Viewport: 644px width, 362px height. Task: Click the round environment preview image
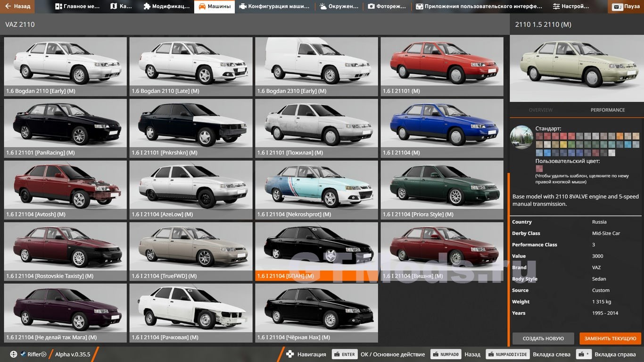522,137
